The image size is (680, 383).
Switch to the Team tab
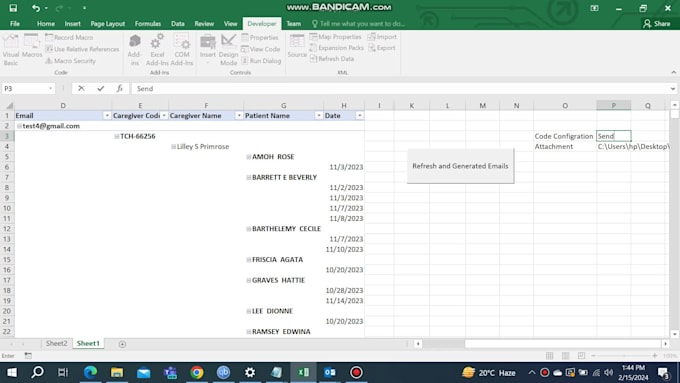293,23
